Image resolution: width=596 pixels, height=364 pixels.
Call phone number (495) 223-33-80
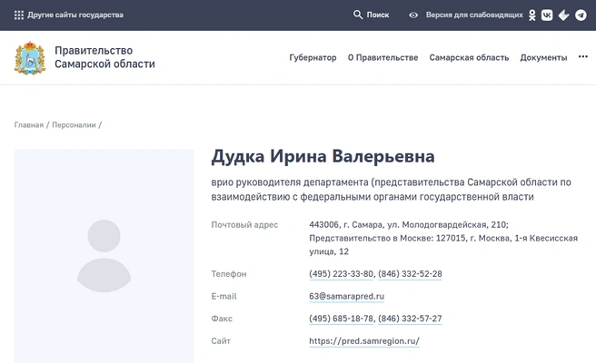click(342, 274)
